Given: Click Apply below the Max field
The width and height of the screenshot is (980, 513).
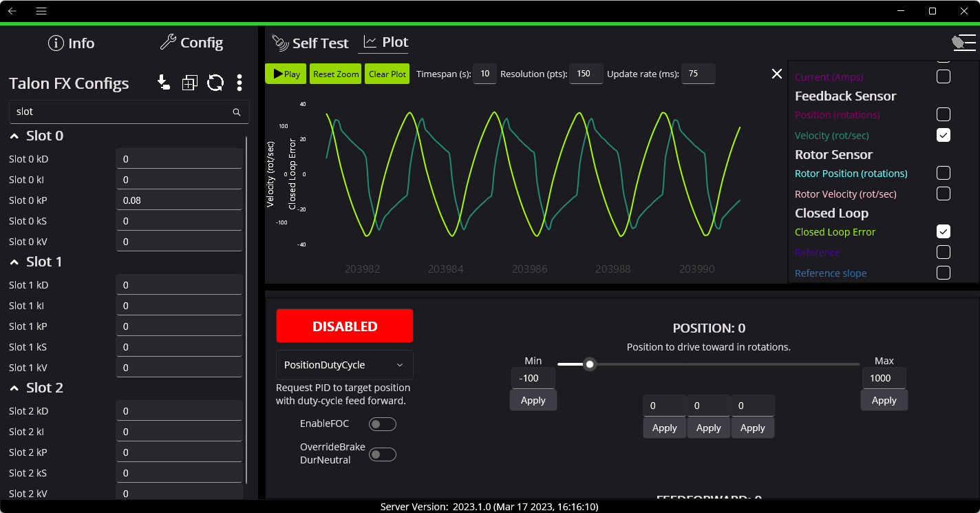Looking at the screenshot, I should (884, 400).
